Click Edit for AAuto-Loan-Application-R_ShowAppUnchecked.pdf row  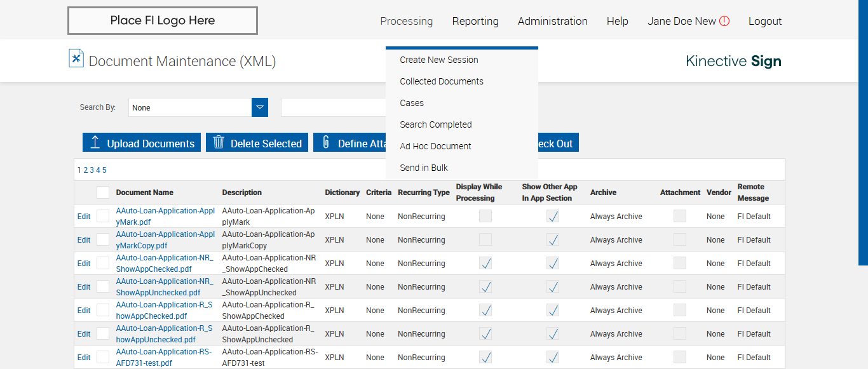84,334
